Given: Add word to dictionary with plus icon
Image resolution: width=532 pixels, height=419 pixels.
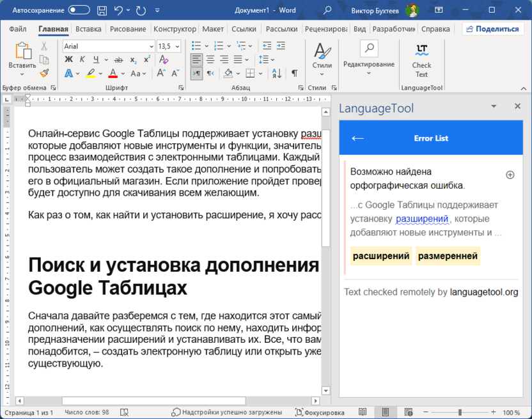Looking at the screenshot, I should (x=510, y=175).
